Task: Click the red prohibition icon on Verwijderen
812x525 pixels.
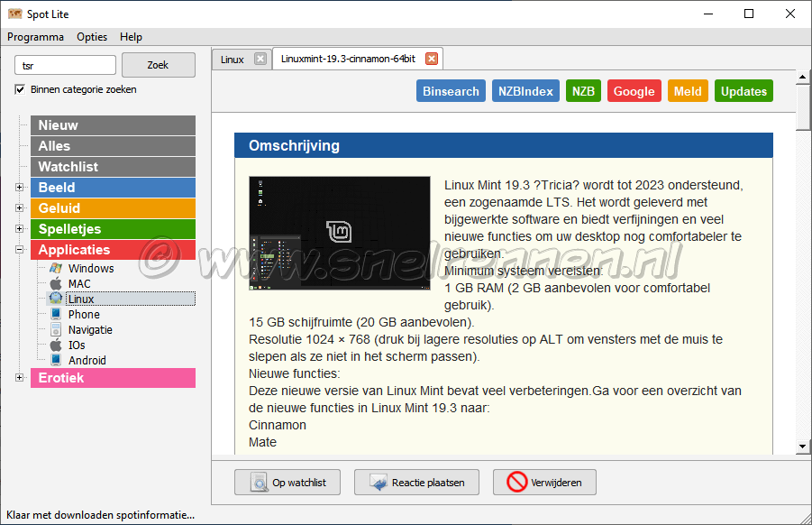Action: pos(516,482)
